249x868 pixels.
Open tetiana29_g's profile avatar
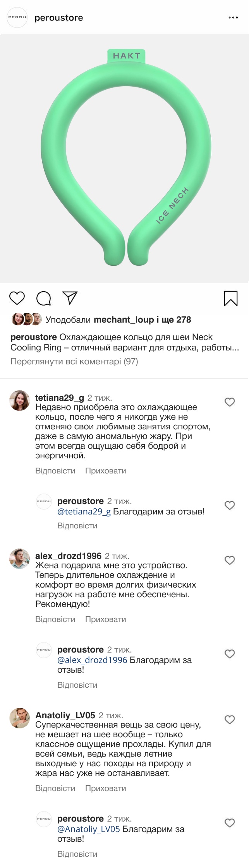(x=19, y=400)
